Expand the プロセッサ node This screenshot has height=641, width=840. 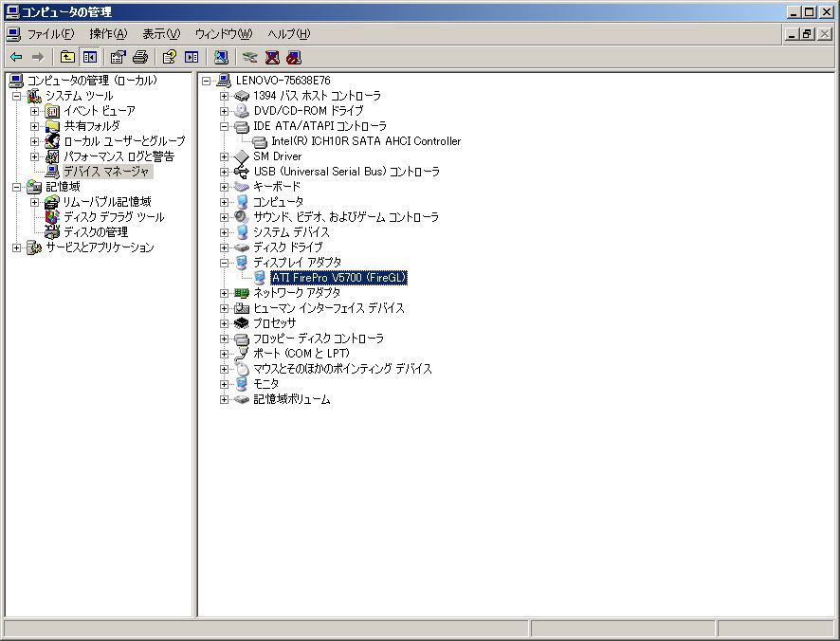click(224, 323)
